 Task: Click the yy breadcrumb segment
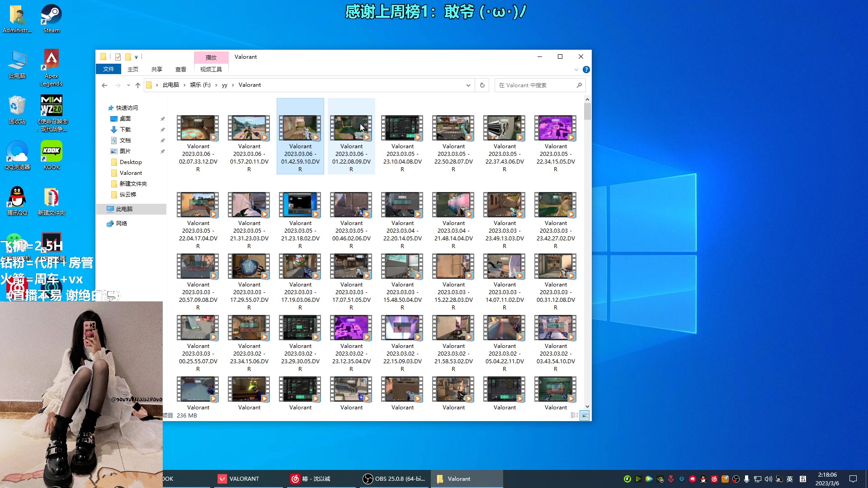(x=224, y=85)
